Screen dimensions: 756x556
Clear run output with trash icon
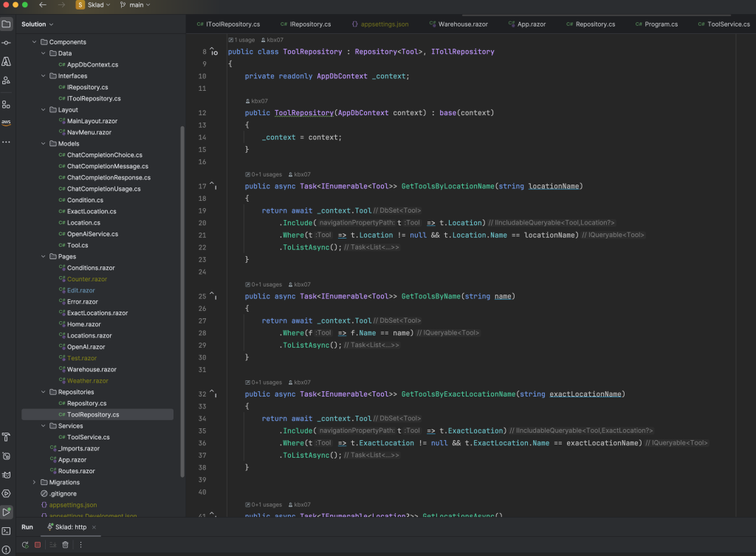click(65, 545)
